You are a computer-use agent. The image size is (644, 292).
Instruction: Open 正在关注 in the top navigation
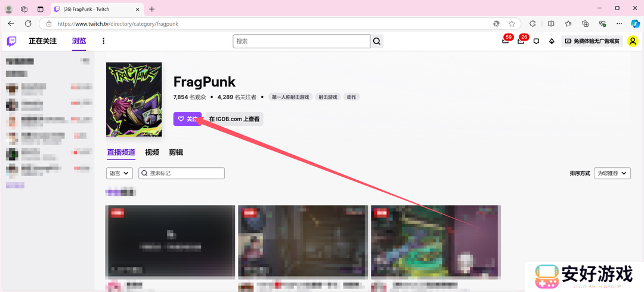[x=42, y=41]
